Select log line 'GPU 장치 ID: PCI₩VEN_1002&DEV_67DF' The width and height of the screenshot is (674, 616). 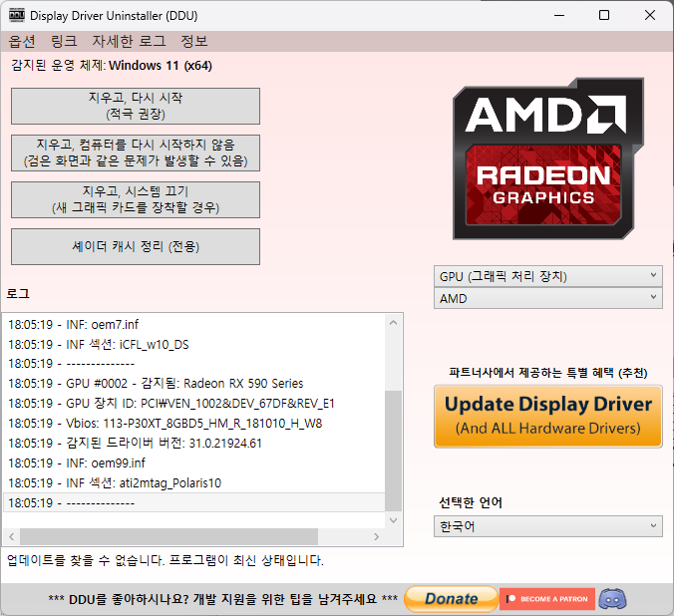pyautogui.click(x=193, y=404)
